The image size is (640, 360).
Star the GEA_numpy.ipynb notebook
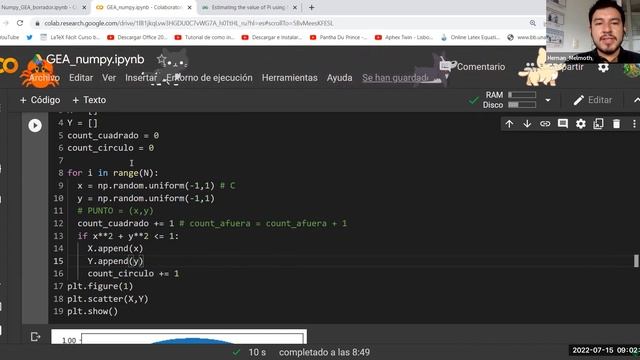point(162,60)
